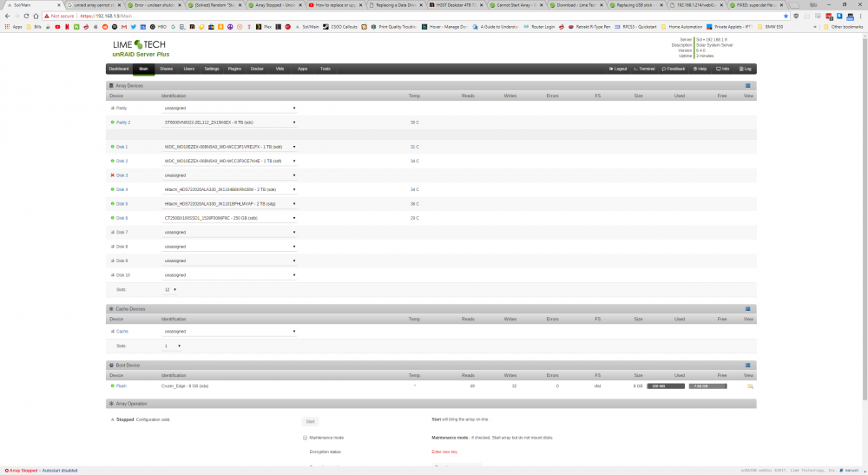Toggle Cache Devices section view icon

pyautogui.click(x=748, y=309)
